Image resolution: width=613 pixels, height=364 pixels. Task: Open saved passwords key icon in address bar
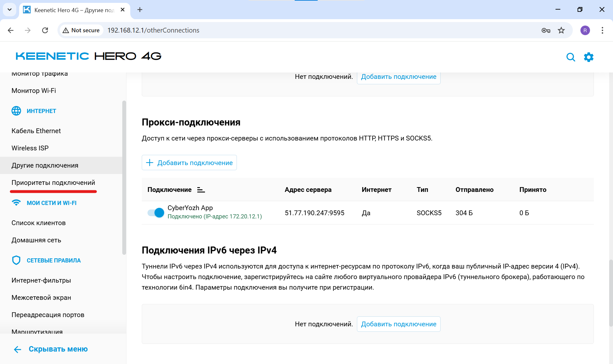546,30
